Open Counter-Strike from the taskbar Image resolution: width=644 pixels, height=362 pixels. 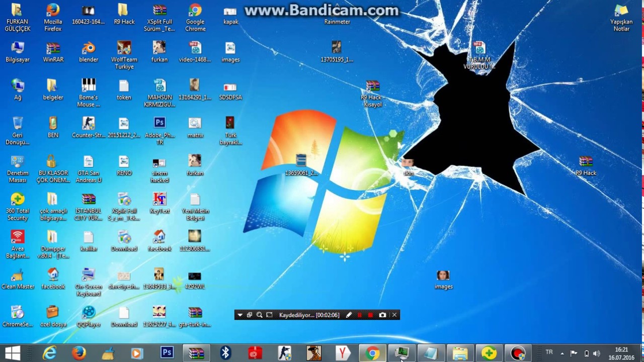click(284, 353)
